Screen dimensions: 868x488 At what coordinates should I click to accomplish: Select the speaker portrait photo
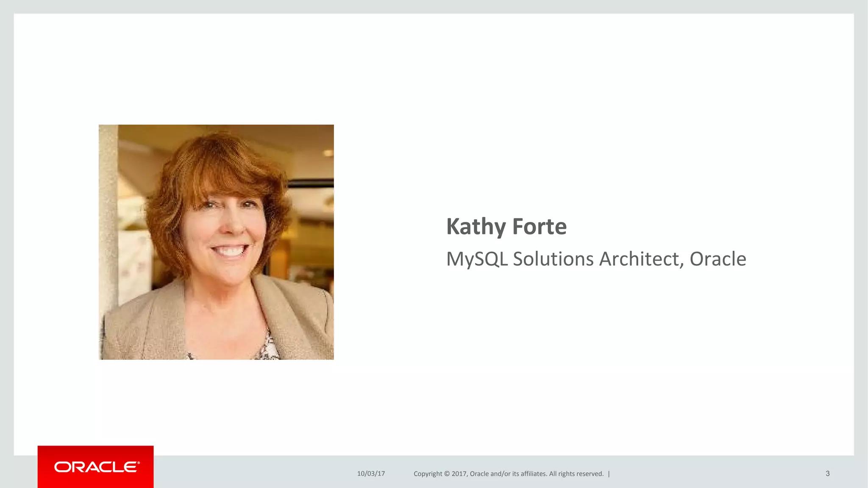click(216, 242)
